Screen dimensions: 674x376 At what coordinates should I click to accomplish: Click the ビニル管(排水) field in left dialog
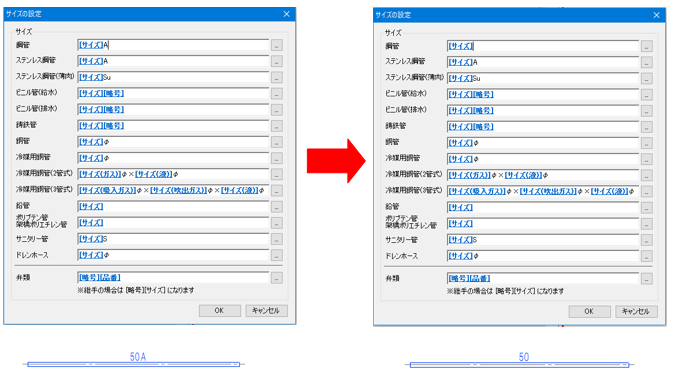pyautogui.click(x=173, y=110)
